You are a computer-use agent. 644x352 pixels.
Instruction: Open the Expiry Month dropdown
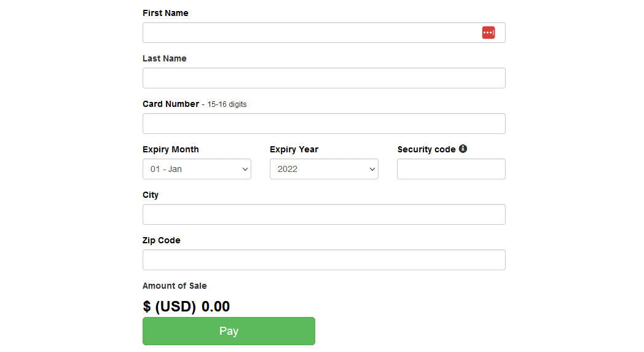tap(197, 169)
